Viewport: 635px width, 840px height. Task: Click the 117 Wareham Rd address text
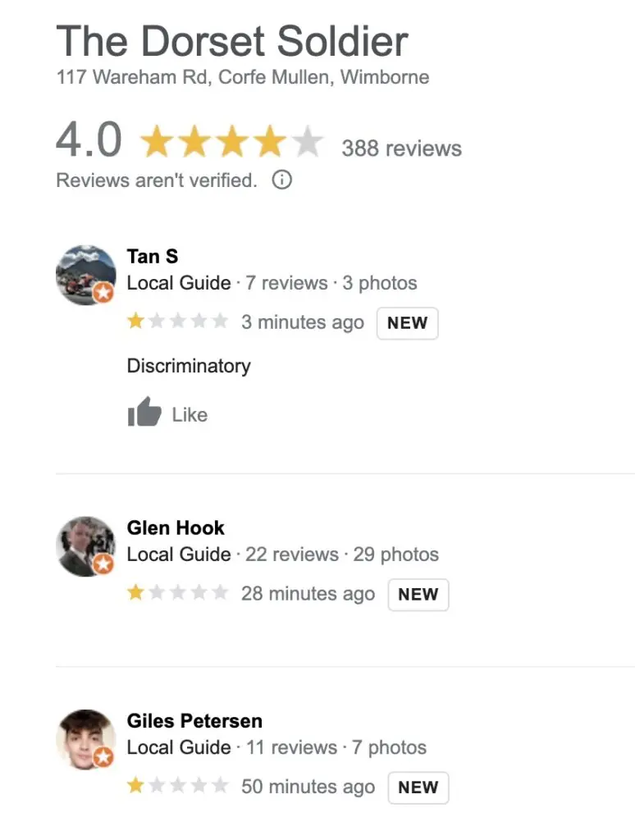point(243,77)
